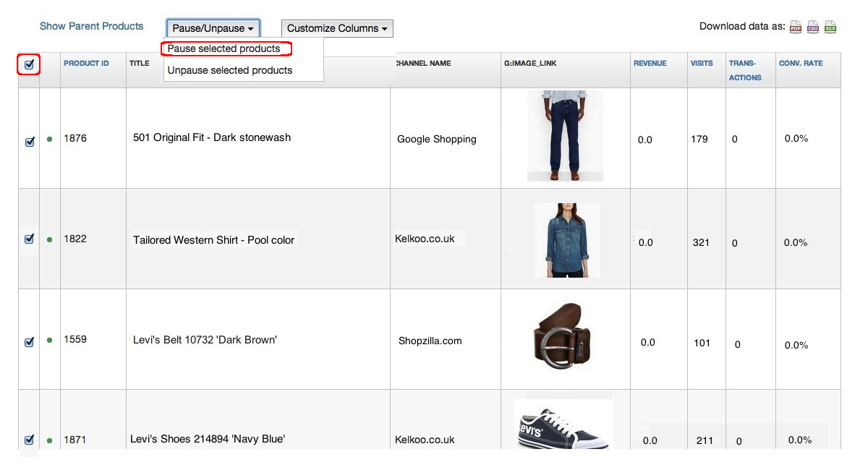Click the Show Parent Products link
Image resolution: width=868 pixels, height=470 pixels.
pyautogui.click(x=91, y=26)
